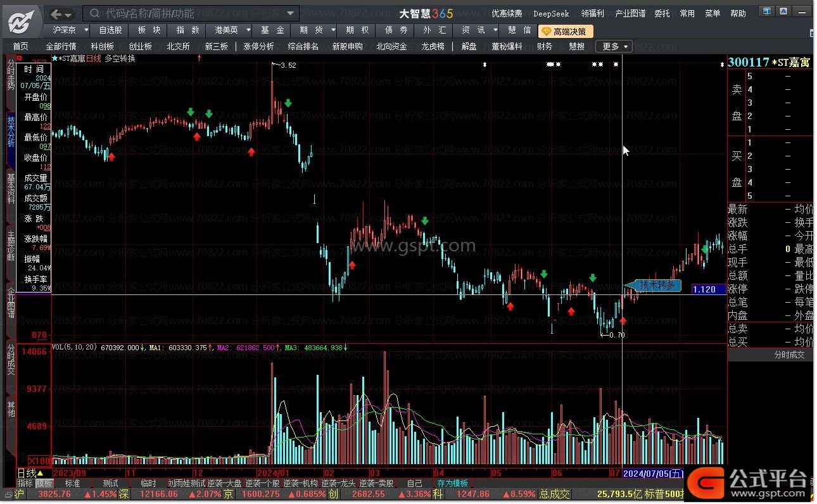The height and width of the screenshot is (504, 817).
Task: Click the star icon before *ST嘉寓
Action: (x=54, y=58)
